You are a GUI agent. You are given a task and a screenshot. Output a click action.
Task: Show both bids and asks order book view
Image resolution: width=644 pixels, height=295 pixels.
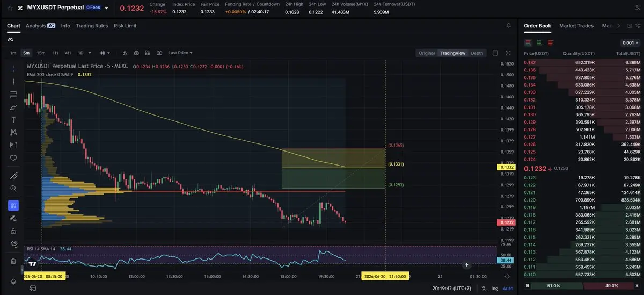(529, 42)
